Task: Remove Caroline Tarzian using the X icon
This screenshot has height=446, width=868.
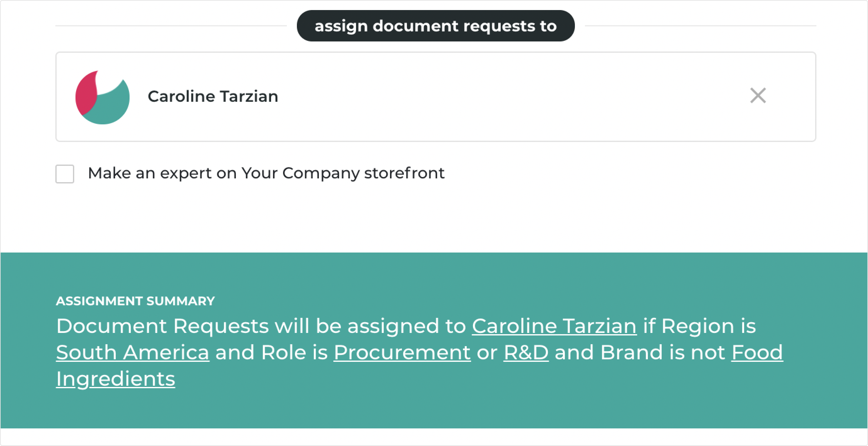Action: coord(758,95)
